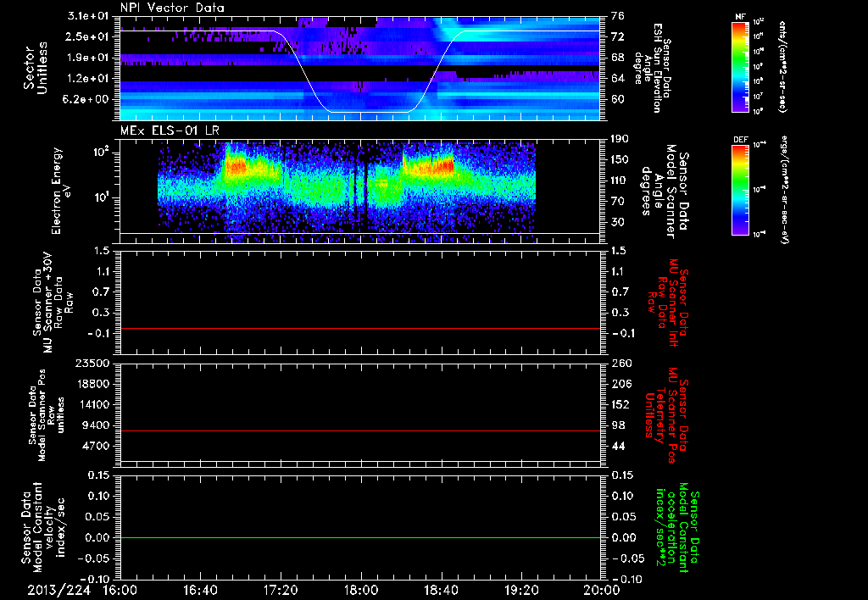Screen dimensions: 868x600
Task: Click the 1.9e+01 sector tick label
Action: point(90,58)
